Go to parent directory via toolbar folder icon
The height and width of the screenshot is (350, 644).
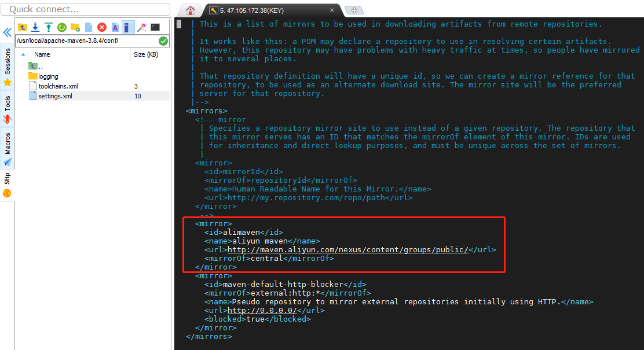pos(23,28)
